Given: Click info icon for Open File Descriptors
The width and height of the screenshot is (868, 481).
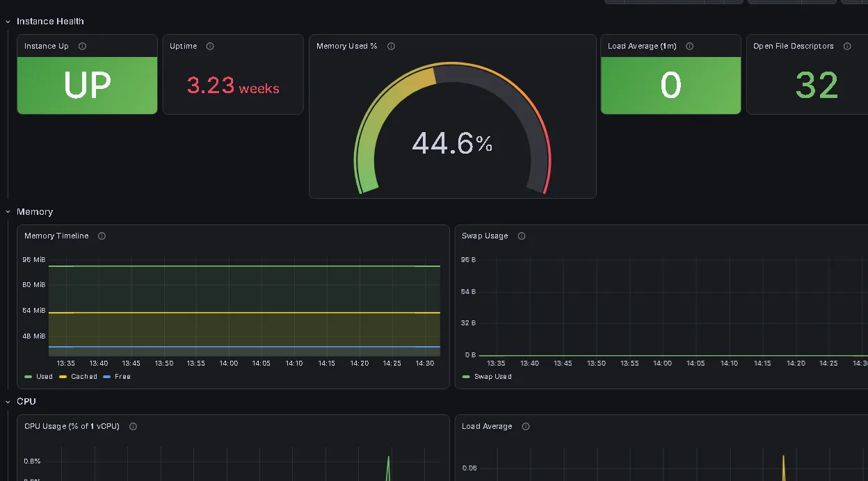Looking at the screenshot, I should click(x=847, y=47).
